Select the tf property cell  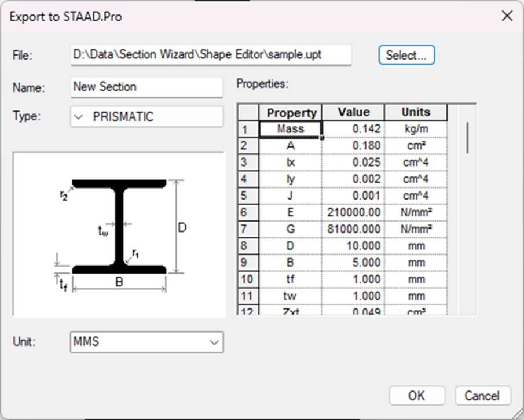[291, 279]
